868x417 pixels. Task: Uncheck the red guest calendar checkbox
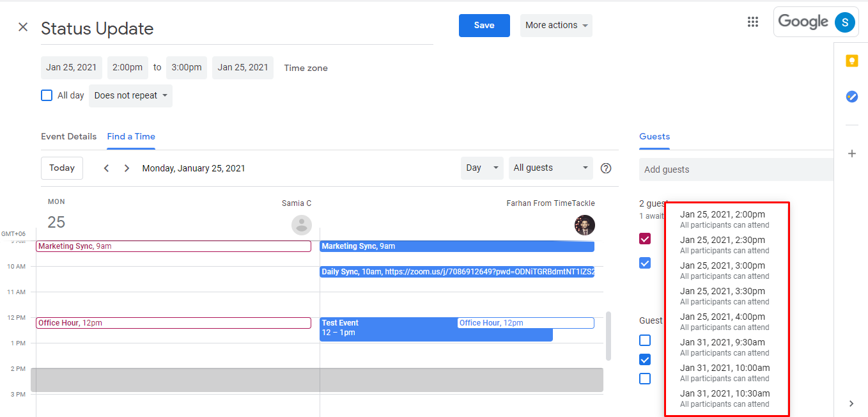[x=645, y=238]
